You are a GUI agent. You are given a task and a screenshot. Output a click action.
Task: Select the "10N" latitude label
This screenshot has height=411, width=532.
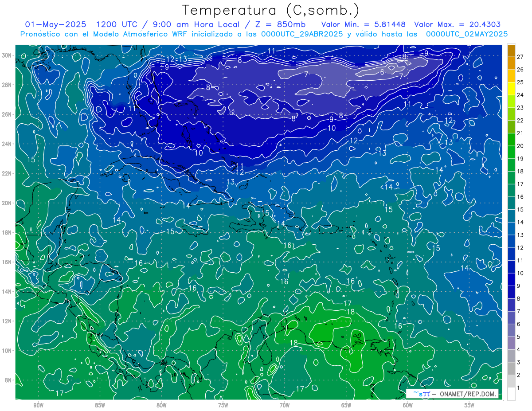coord(7,351)
